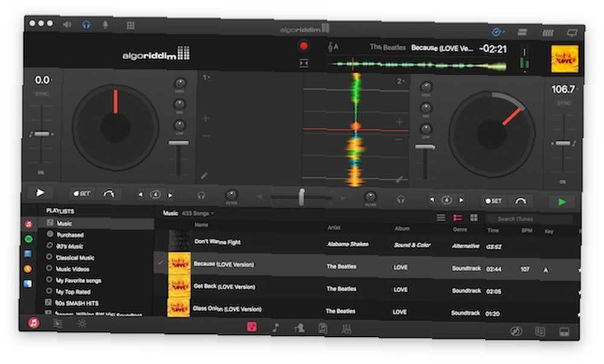Toggle headphone pre-cueing icon in title bar
Viewport: 604px width, 364px height.
point(86,25)
